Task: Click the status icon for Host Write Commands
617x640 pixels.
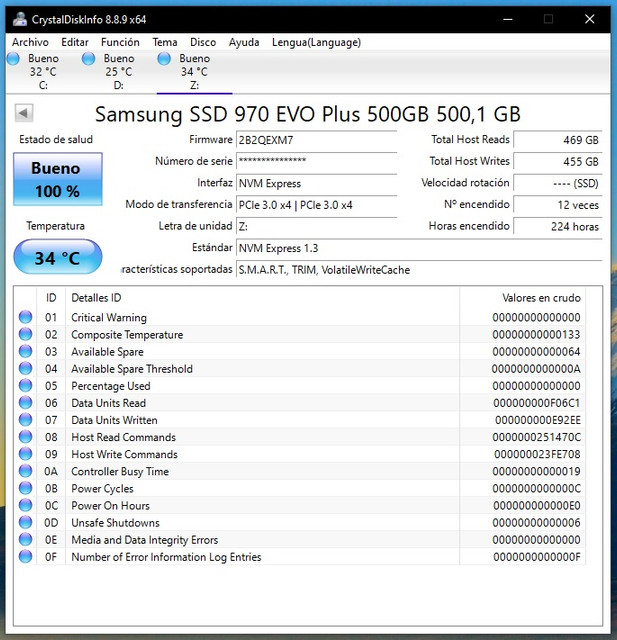Action: tap(25, 454)
